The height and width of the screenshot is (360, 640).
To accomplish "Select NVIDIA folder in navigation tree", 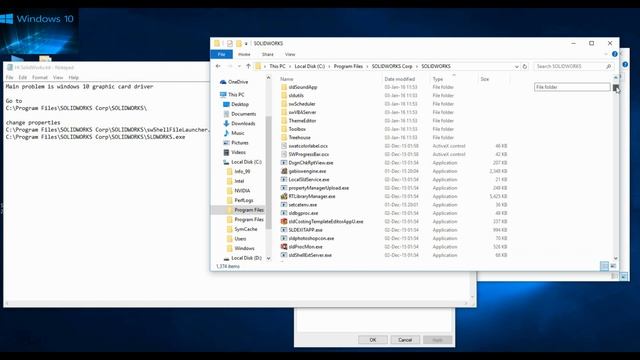I will coord(238,191).
